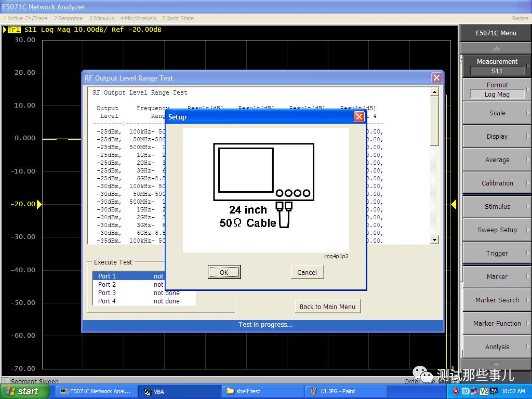Click the V2 tray icon
532x399 pixels.
click(484, 391)
